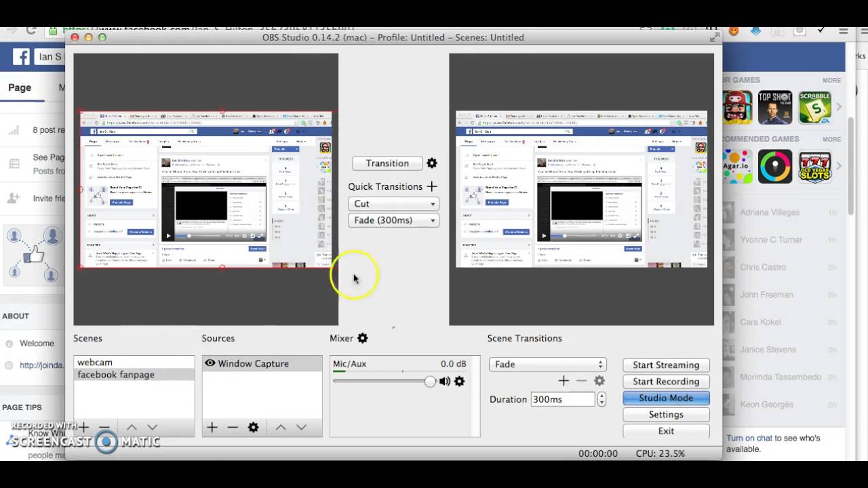Mute Mic/Aux using the speaker icon
This screenshot has height=488, width=868.
(x=445, y=382)
